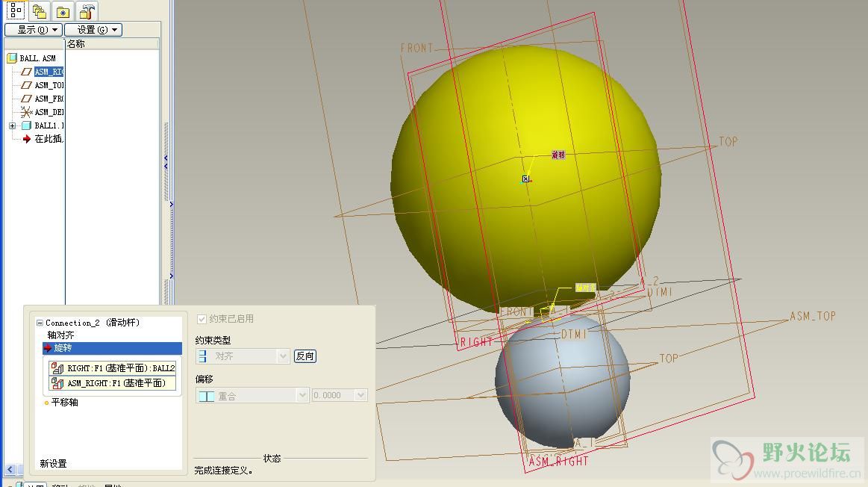Click the 0.0000 offset value field
This screenshot has height=487, width=868.
tap(334, 396)
